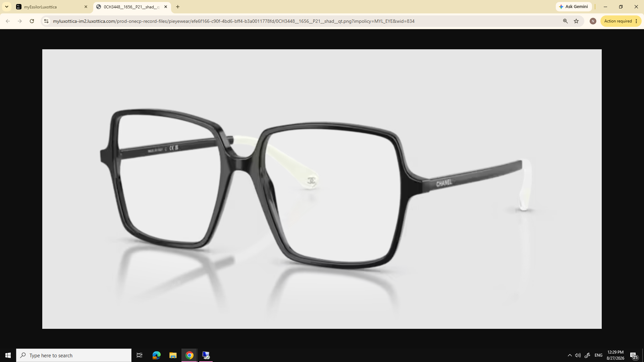
Task: Click the Type here to search box
Action: click(74, 355)
